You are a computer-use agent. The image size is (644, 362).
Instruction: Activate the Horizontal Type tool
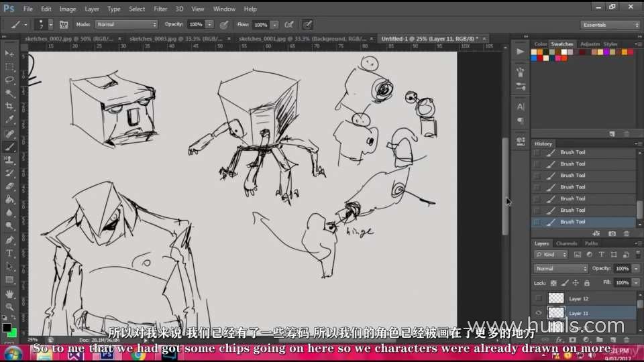click(9, 253)
